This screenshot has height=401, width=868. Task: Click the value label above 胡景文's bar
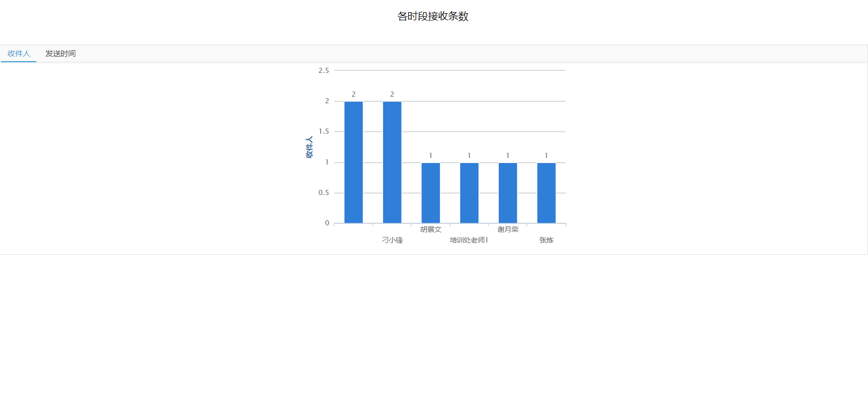point(431,155)
